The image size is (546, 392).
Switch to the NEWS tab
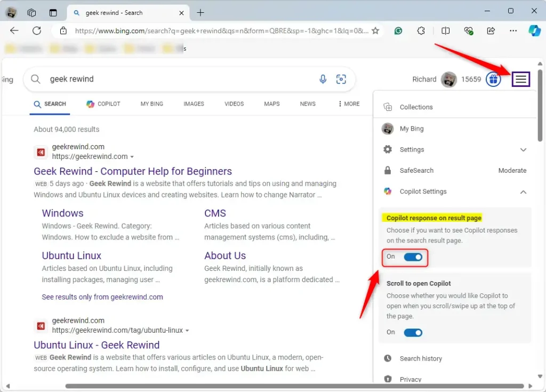[308, 104]
